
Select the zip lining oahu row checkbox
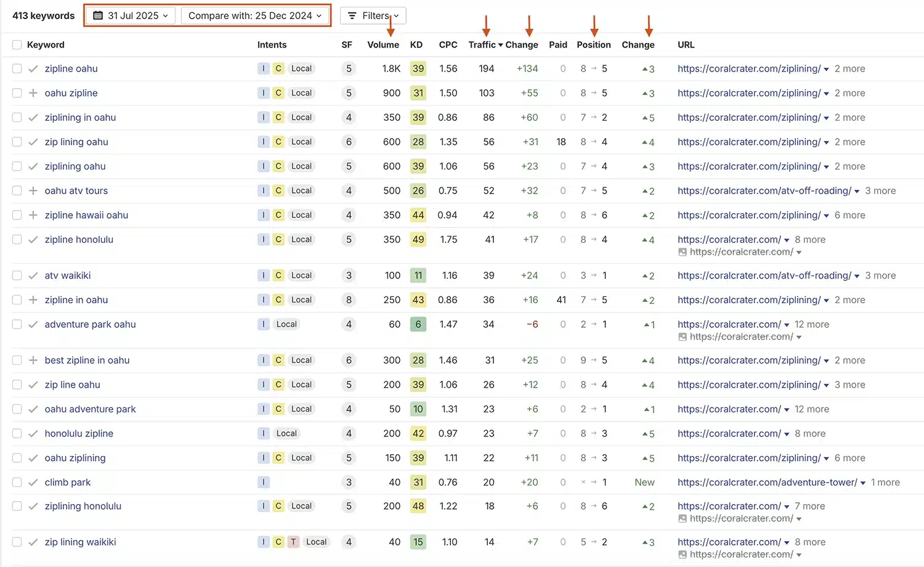tap(17, 142)
